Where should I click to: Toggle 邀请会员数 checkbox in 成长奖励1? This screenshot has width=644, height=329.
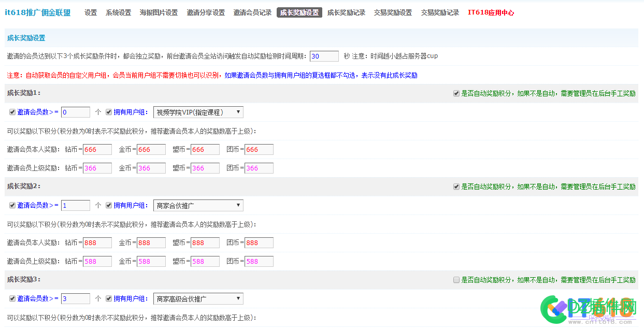pyautogui.click(x=11, y=111)
